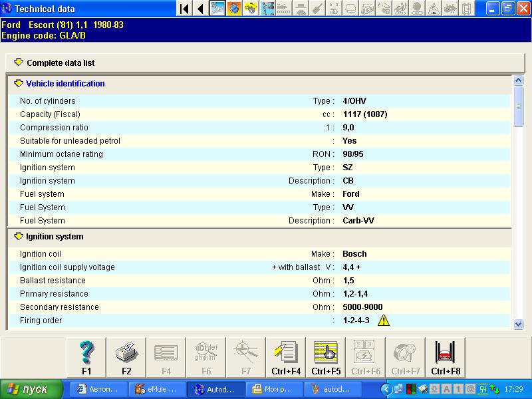Viewport: 532px width, 399px height.
Task: Expand the Complete data list header arrow
Action: point(19,63)
